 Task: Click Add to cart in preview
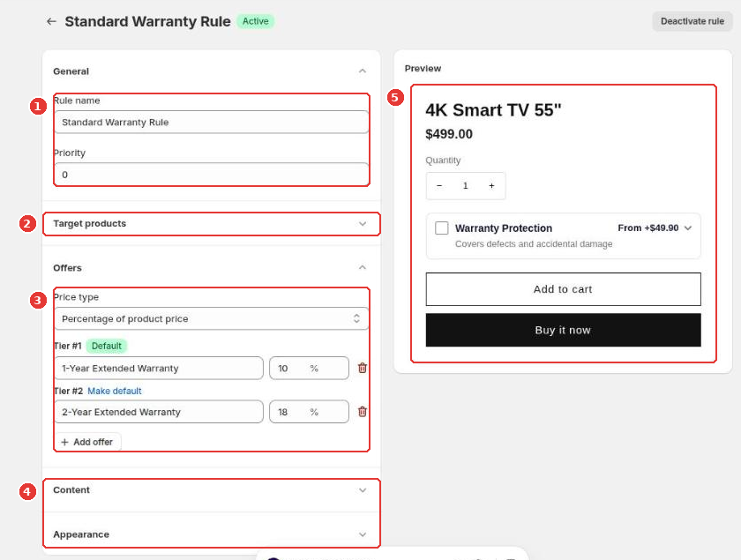[x=563, y=289]
